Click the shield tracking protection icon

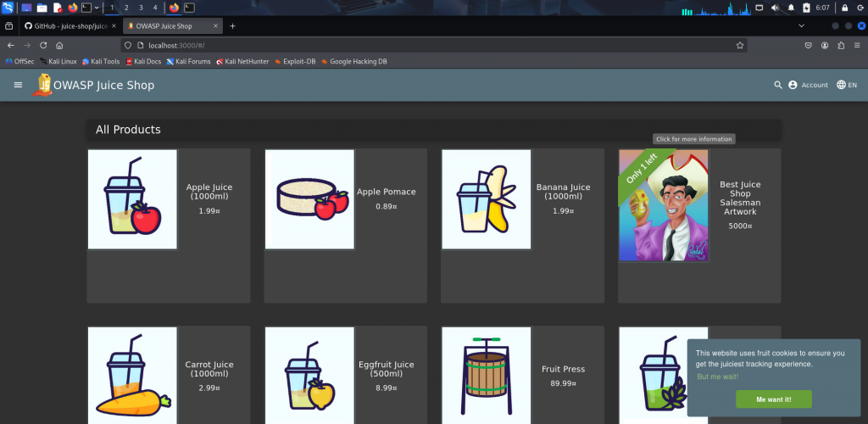pyautogui.click(x=128, y=46)
